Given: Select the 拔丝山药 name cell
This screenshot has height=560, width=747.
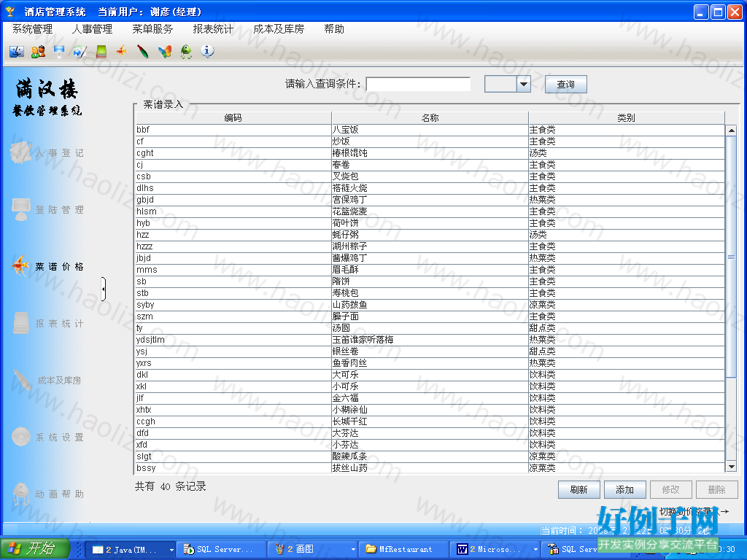Looking at the screenshot, I should pyautogui.click(x=430, y=468).
